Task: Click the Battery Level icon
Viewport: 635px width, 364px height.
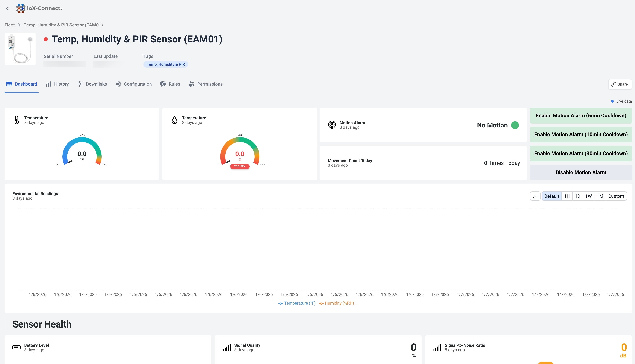Action: pyautogui.click(x=17, y=347)
